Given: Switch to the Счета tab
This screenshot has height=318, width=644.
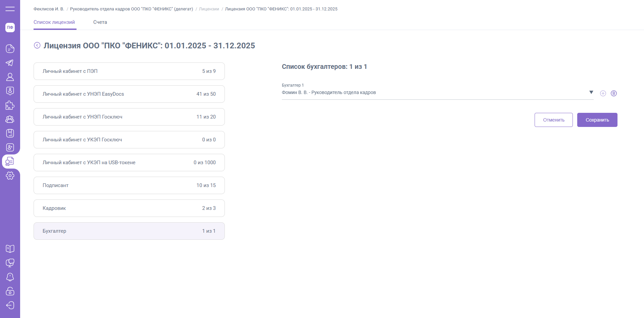Looking at the screenshot, I should pyautogui.click(x=100, y=22).
